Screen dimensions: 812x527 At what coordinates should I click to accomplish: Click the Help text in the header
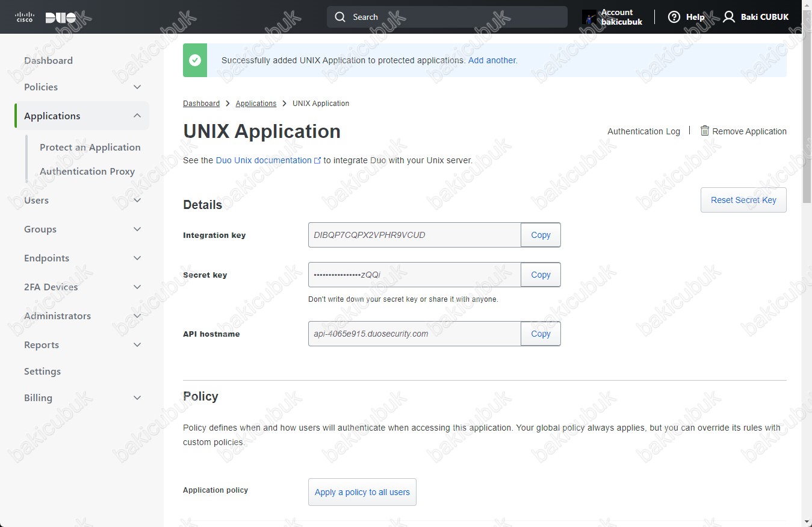pyautogui.click(x=695, y=17)
